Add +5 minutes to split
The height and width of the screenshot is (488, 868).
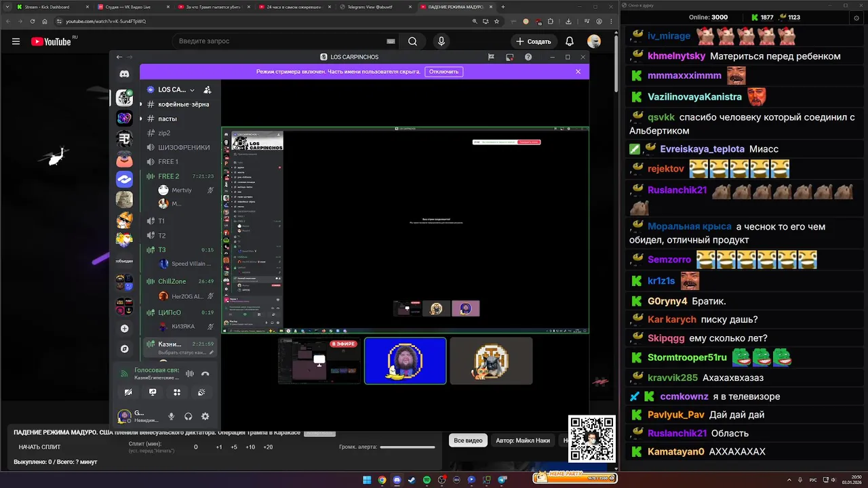pyautogui.click(x=234, y=447)
